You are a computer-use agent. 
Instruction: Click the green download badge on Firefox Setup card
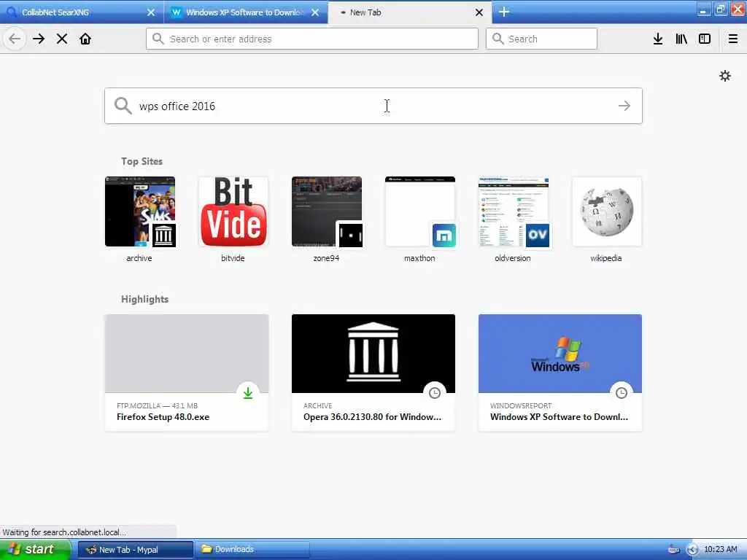pyautogui.click(x=248, y=393)
